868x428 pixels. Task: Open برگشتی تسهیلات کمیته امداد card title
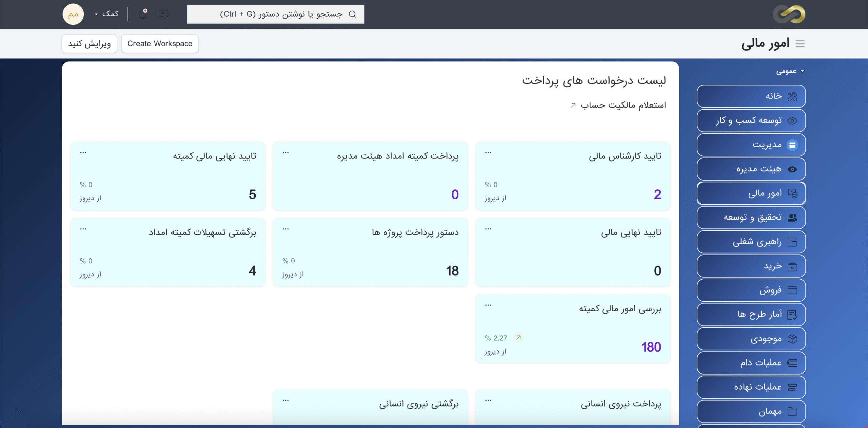[x=202, y=232]
